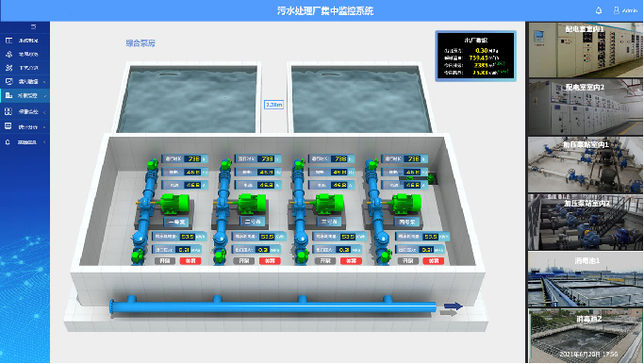Open the notification bell in the header
The width and height of the screenshot is (644, 364).
(x=599, y=10)
